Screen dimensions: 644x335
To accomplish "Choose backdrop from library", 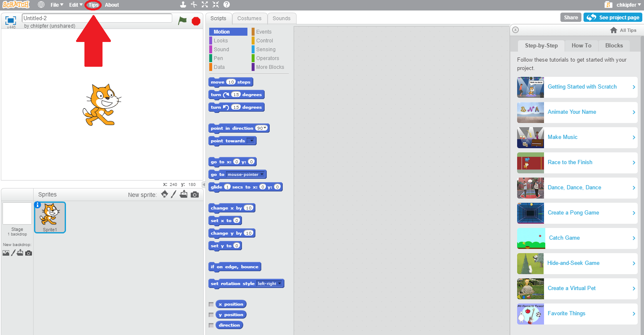I will point(6,253).
